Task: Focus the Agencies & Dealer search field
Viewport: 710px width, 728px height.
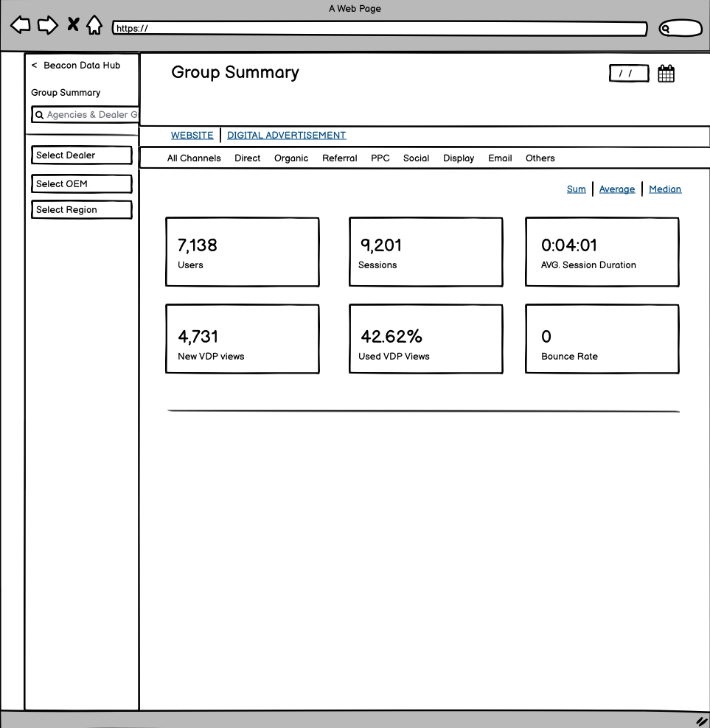Action: (x=85, y=115)
